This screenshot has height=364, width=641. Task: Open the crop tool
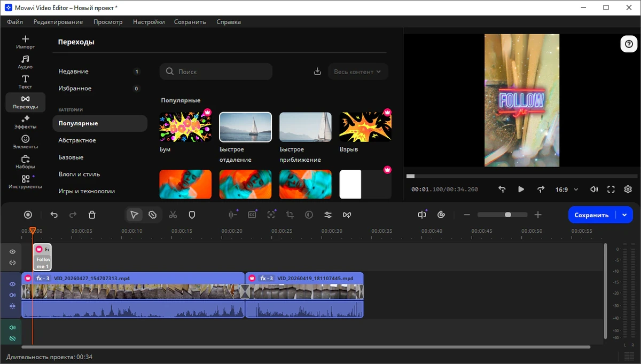290,215
